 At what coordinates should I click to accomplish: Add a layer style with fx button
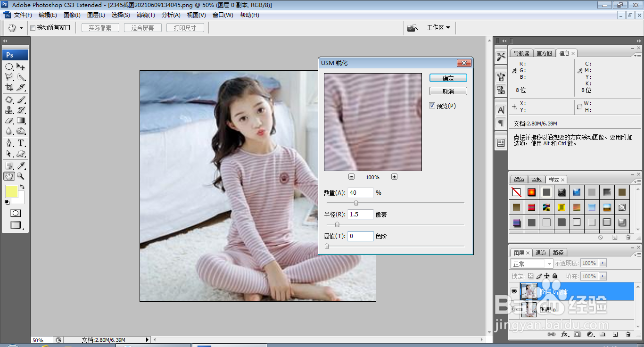pos(564,334)
